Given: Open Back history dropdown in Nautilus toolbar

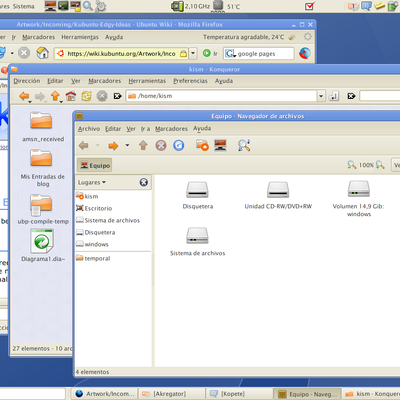Looking at the screenshot, I should coord(98,145).
